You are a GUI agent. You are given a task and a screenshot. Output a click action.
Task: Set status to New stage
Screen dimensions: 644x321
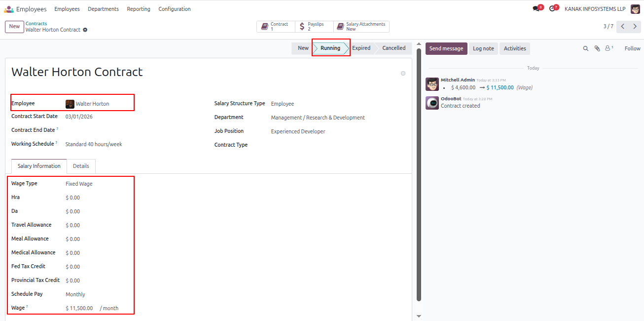[303, 48]
